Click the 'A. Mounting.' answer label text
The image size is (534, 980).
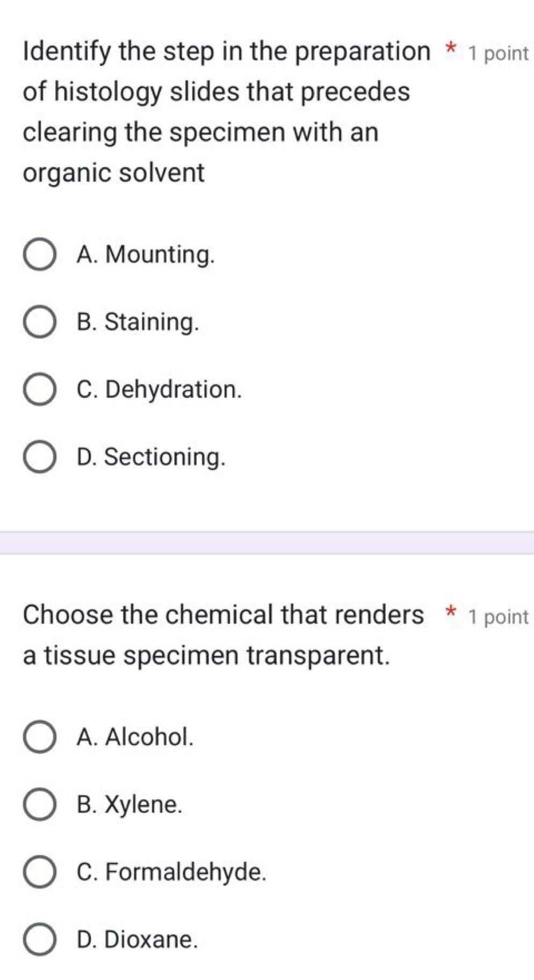coord(146,254)
